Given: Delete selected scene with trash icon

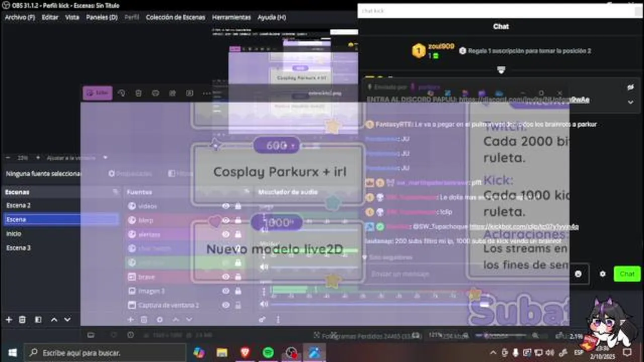Looking at the screenshot, I should click(23, 320).
